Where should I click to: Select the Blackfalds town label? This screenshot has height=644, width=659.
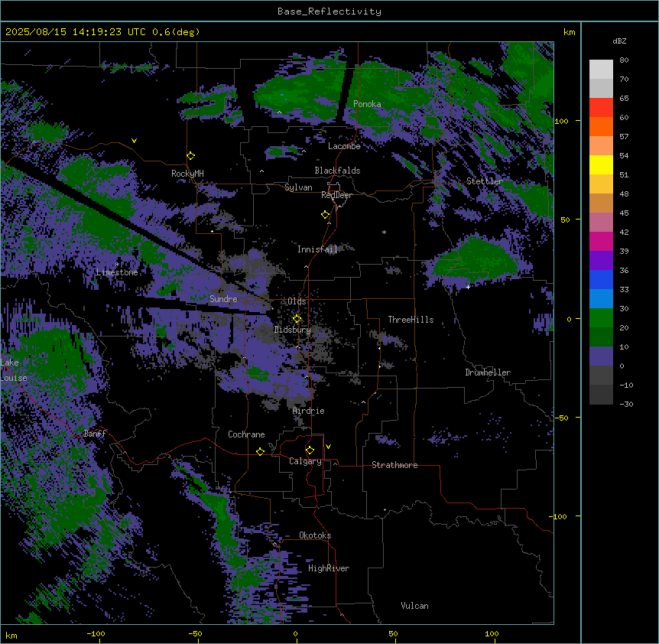pos(337,171)
